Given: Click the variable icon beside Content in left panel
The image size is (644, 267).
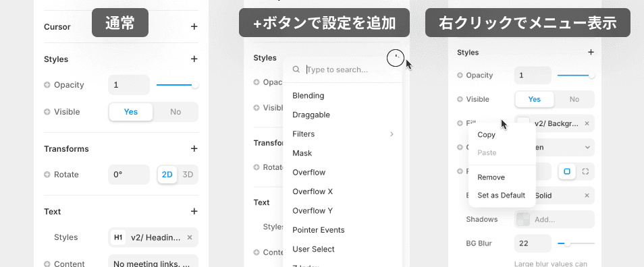Looking at the screenshot, I should click(47, 264).
